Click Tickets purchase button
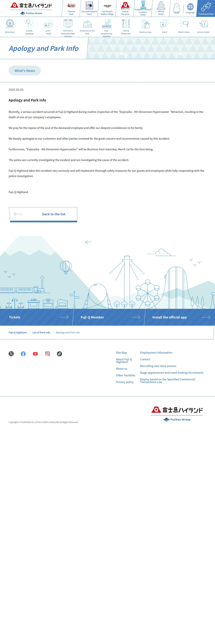 pyautogui.click(x=206, y=9)
